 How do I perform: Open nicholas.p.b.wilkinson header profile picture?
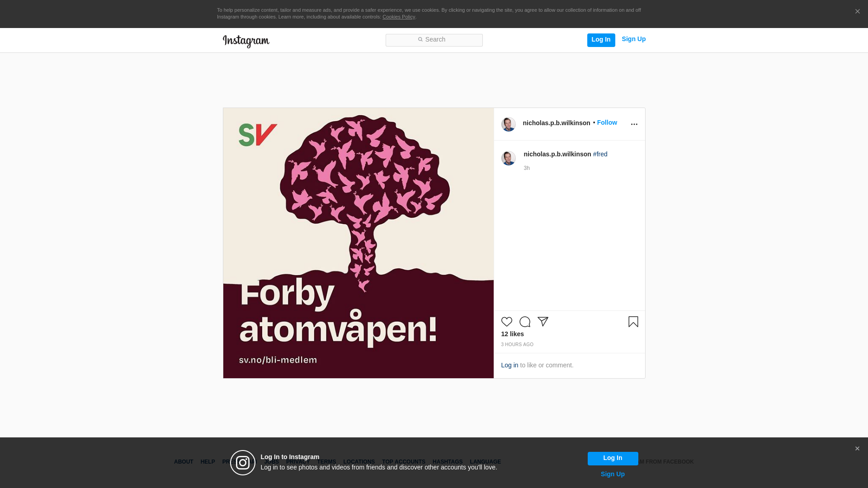508,124
